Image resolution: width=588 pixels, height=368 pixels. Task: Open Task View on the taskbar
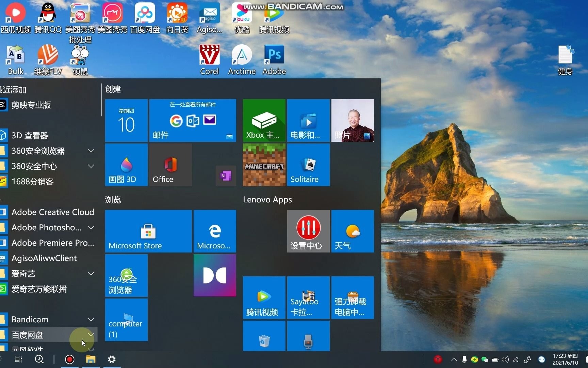(18, 359)
